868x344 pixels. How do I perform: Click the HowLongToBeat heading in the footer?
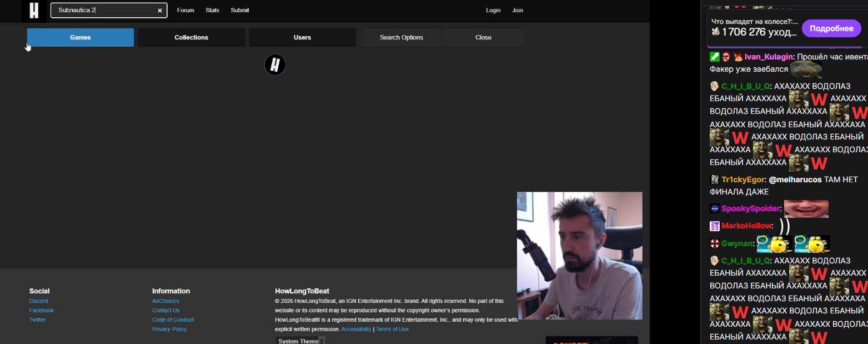click(302, 291)
